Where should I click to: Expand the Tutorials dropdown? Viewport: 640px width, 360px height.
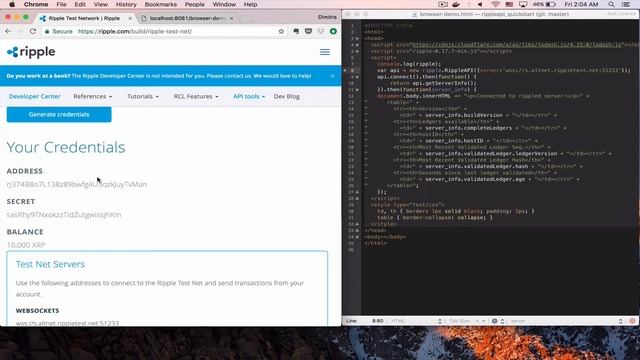point(143,96)
